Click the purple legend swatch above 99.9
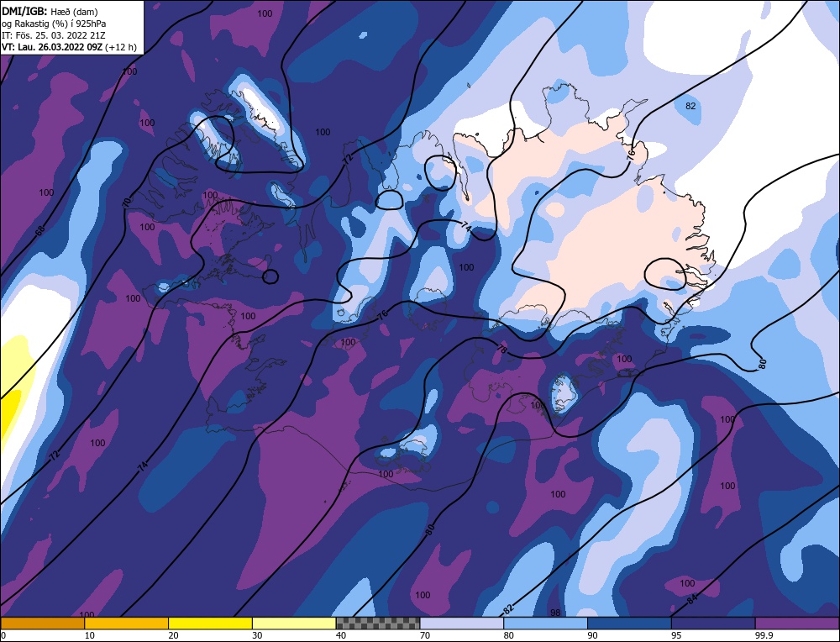 click(797, 624)
